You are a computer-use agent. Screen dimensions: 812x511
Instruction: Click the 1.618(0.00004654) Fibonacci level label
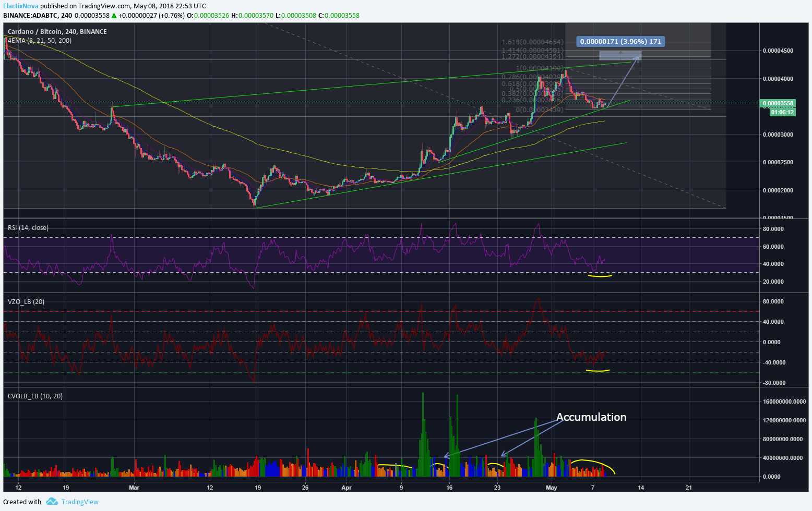532,42
